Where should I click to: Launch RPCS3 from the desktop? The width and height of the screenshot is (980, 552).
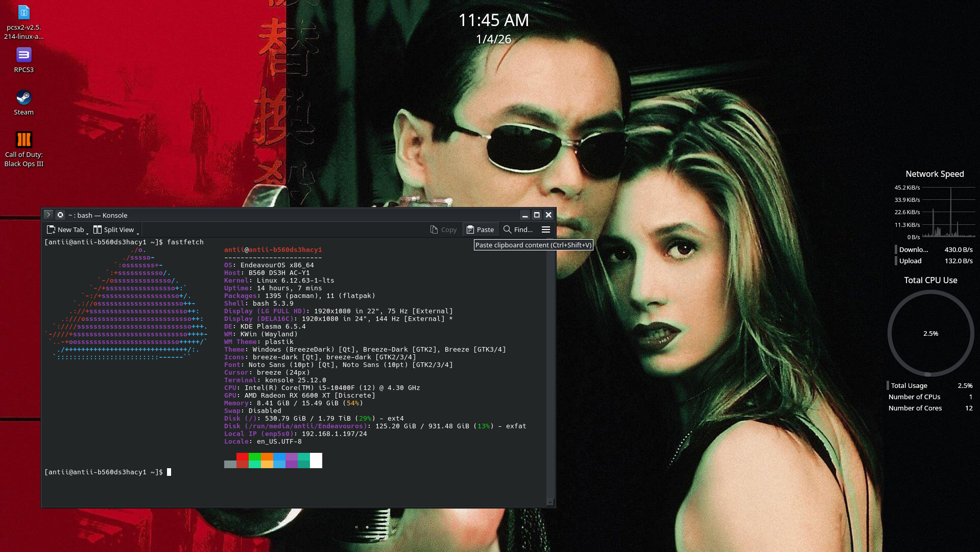(23, 60)
